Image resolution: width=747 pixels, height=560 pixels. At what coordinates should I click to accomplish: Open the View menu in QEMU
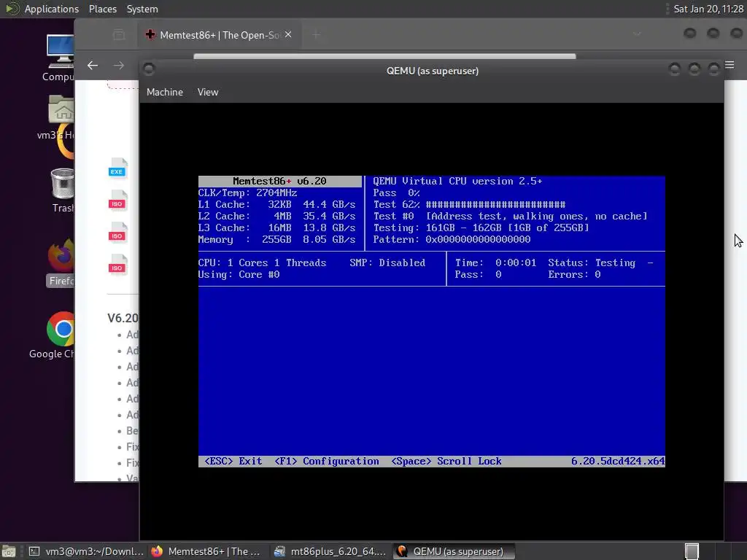(x=208, y=92)
